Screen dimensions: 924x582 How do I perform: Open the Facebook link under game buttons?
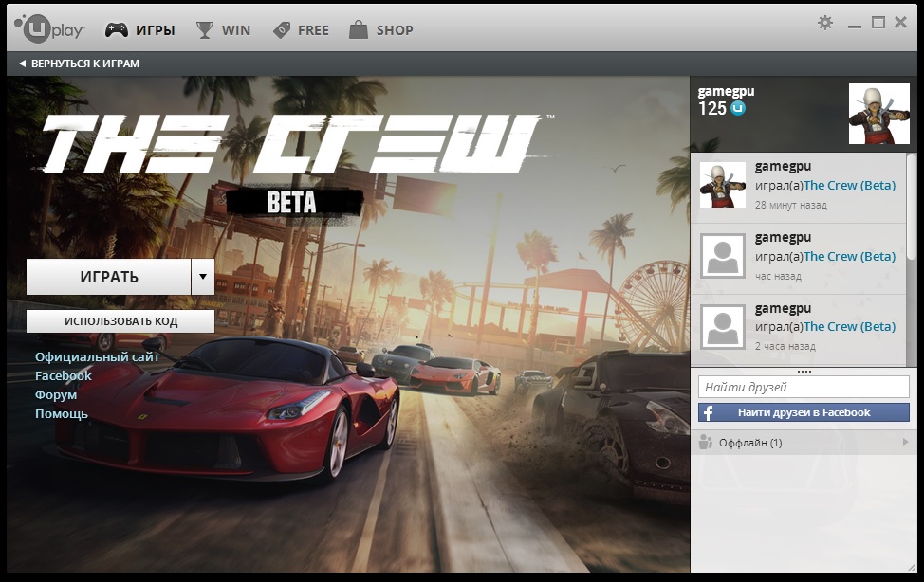[x=63, y=375]
